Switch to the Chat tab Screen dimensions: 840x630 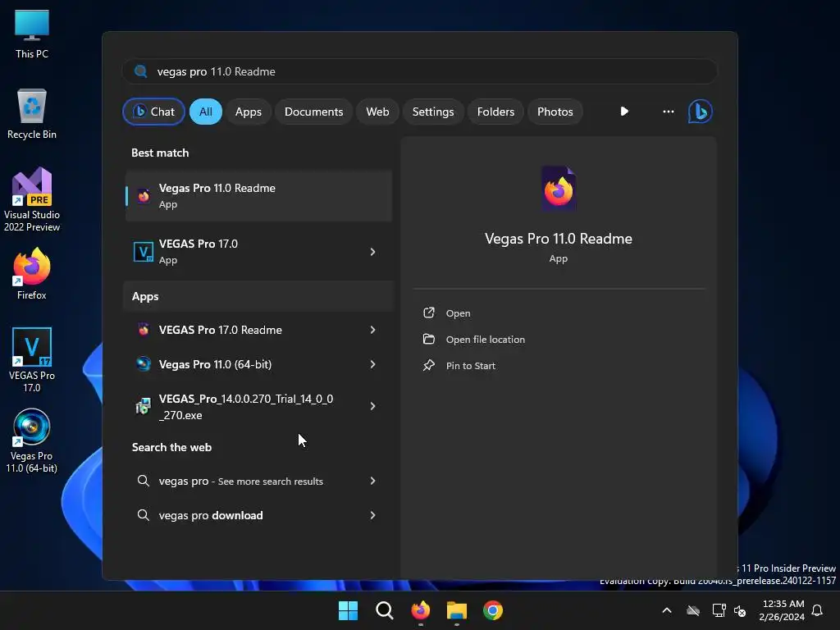click(153, 112)
